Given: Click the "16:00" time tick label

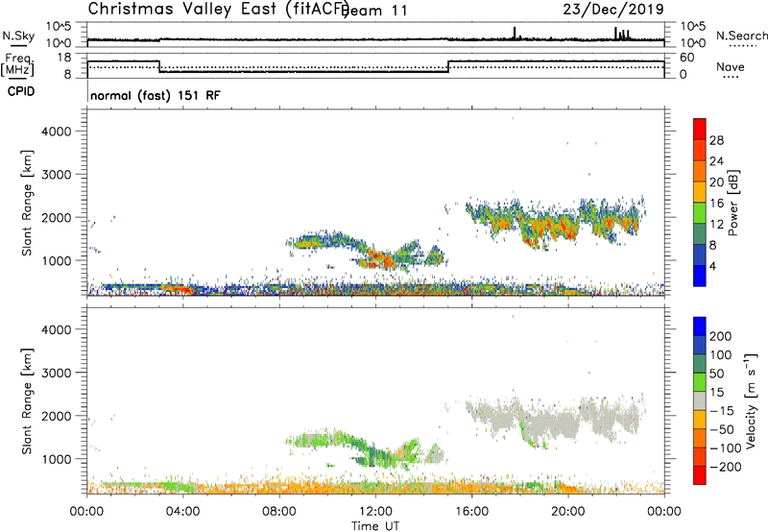Looking at the screenshot, I should point(471,512).
